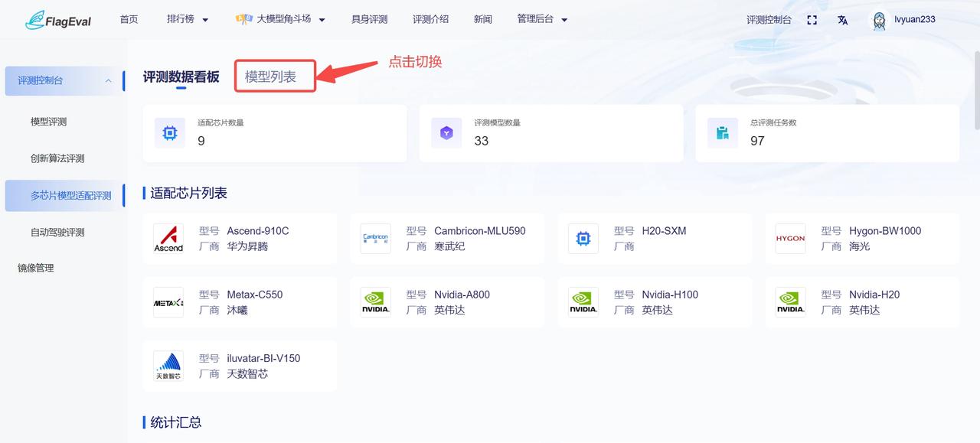Click the Nvidia-H100 model text
The height and width of the screenshot is (443, 980).
click(x=670, y=295)
